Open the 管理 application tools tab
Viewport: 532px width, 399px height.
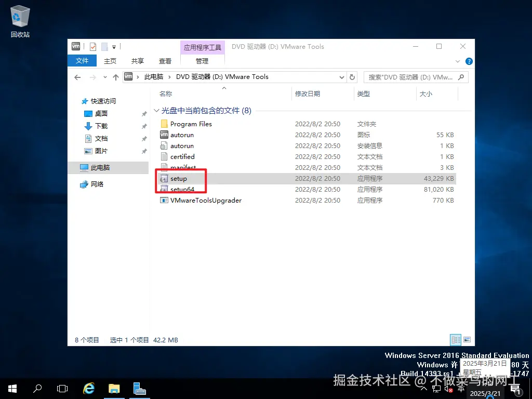pos(202,61)
